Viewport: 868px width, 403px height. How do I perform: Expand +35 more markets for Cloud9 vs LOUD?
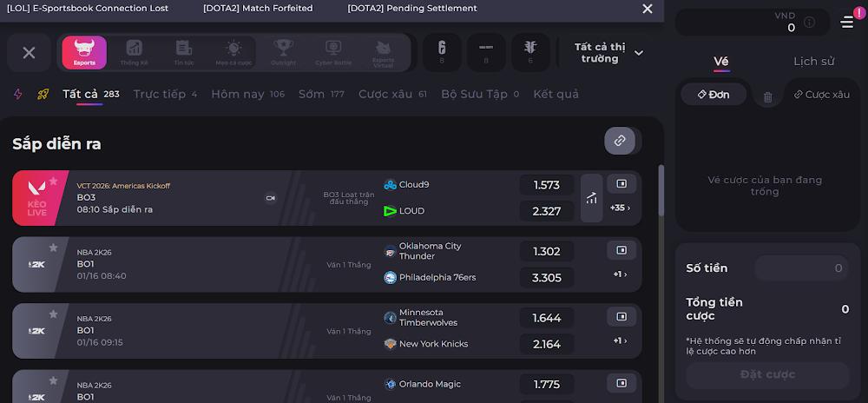tap(621, 208)
